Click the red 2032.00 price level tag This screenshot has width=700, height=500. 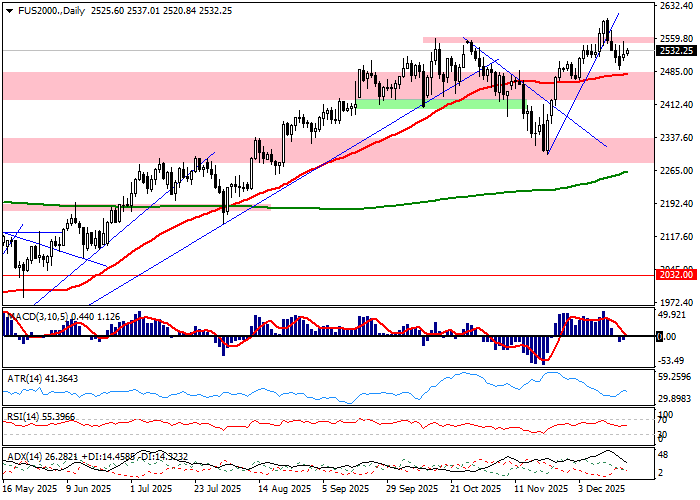676,274
